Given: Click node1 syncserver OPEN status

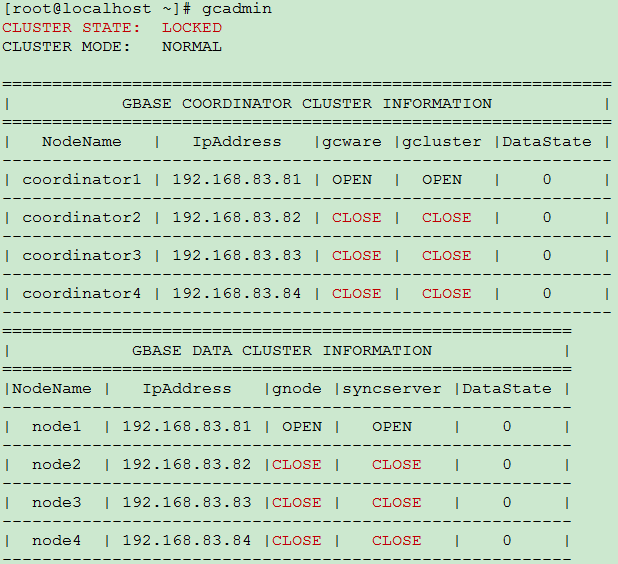Looking at the screenshot, I should (392, 426).
